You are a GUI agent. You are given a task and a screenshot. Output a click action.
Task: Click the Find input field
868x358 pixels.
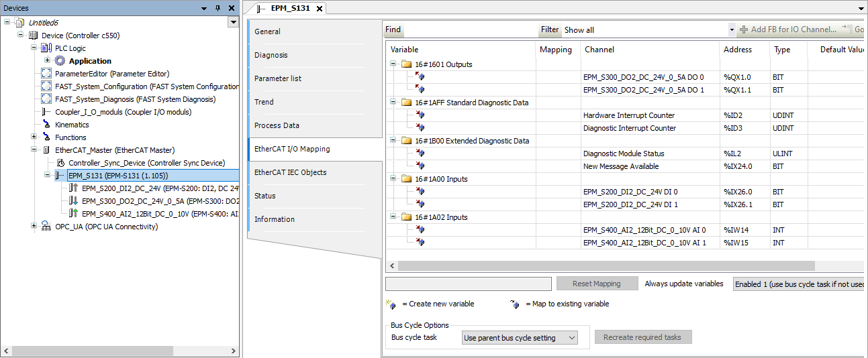coord(470,29)
